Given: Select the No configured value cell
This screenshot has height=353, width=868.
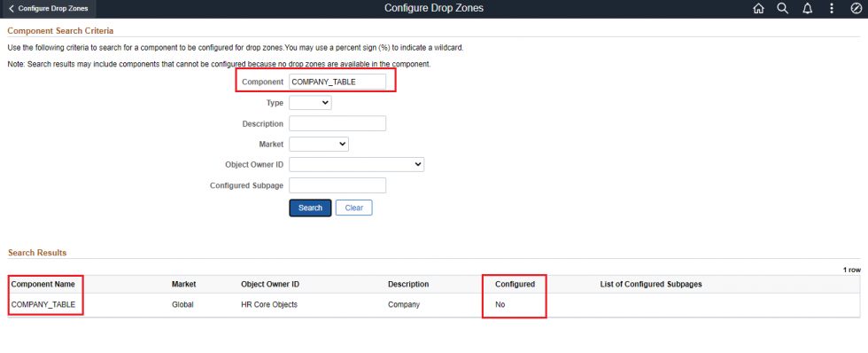Looking at the screenshot, I should click(x=500, y=304).
